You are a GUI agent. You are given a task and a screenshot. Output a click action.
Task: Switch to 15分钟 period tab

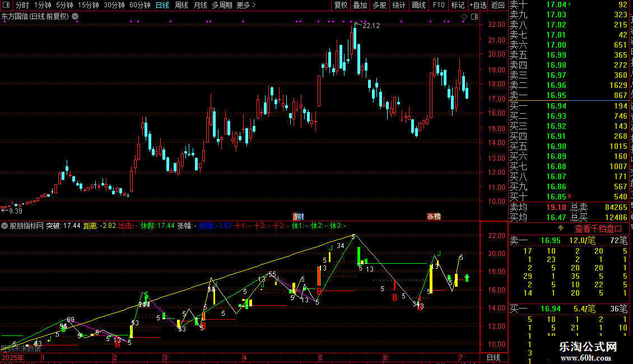pos(89,5)
